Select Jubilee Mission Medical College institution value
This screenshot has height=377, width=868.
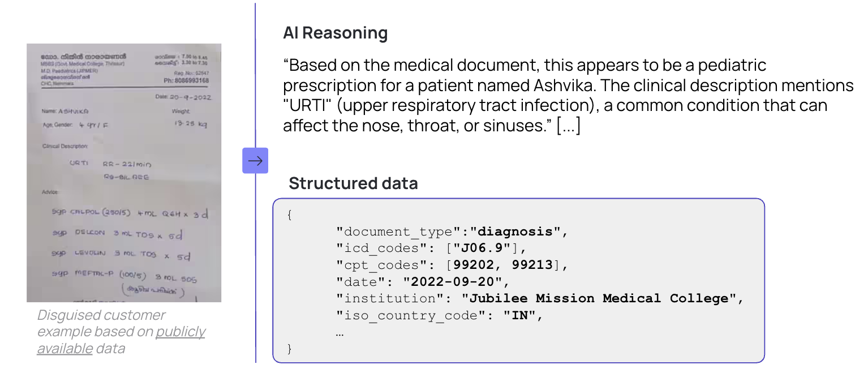click(x=601, y=298)
